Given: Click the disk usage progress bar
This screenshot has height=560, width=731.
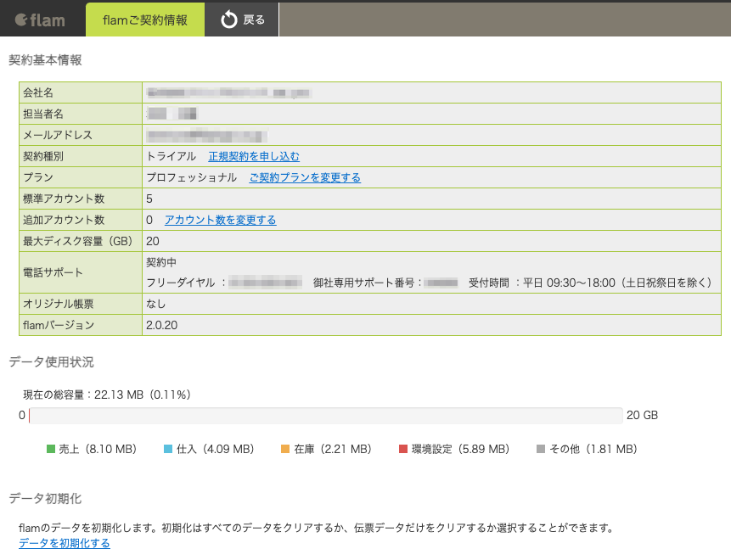Looking at the screenshot, I should [x=325, y=416].
